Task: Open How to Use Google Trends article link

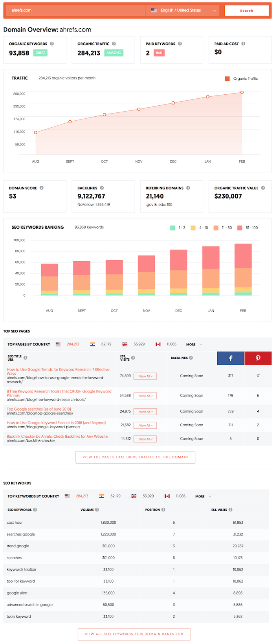Action: point(58,371)
